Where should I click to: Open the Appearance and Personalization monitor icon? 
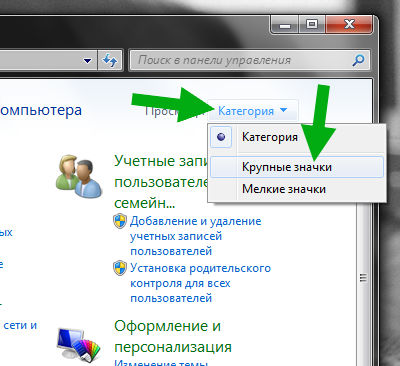pyautogui.click(x=79, y=346)
